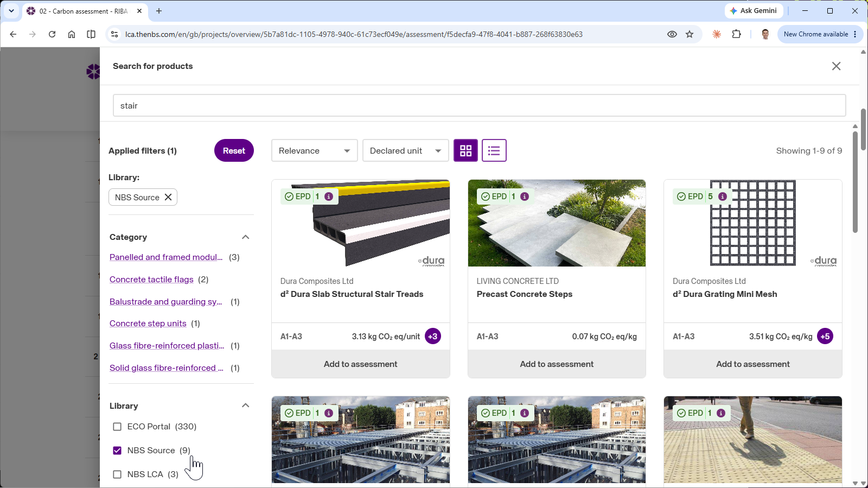Reset all applied filters

tap(234, 150)
